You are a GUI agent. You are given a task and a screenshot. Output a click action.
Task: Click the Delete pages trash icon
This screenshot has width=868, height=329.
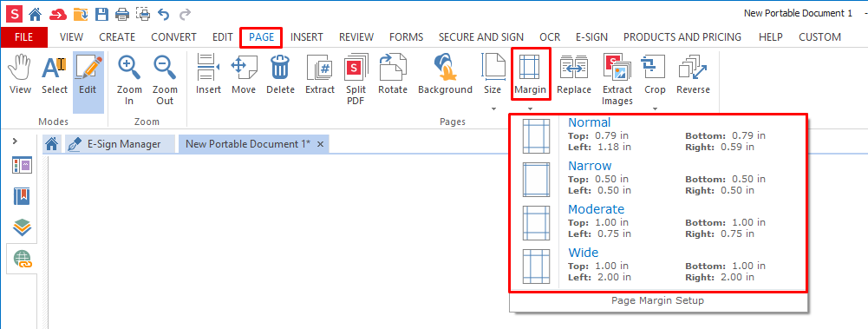pyautogui.click(x=280, y=74)
